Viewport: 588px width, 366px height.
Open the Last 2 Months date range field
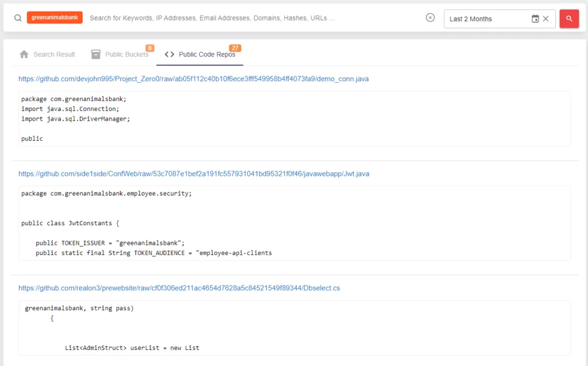point(500,19)
